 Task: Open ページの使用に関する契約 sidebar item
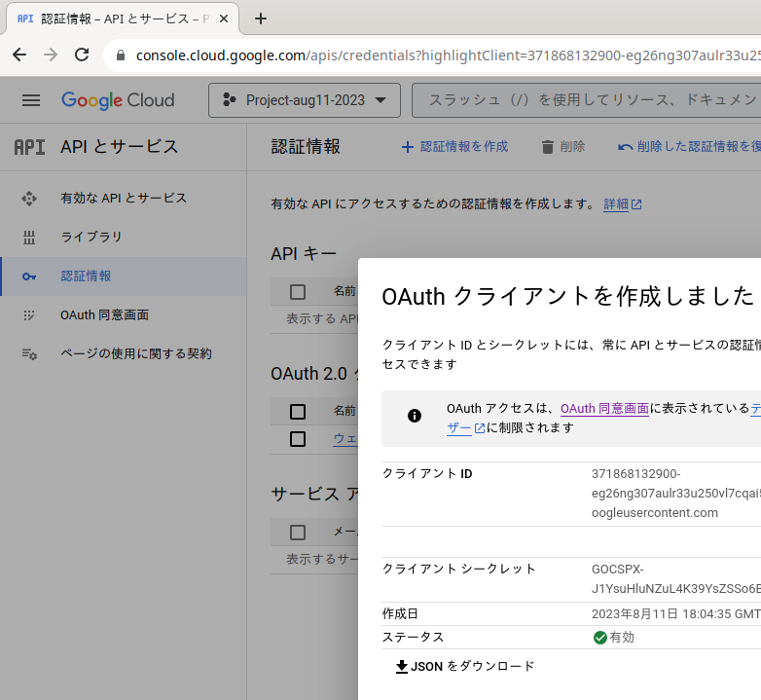point(124,353)
